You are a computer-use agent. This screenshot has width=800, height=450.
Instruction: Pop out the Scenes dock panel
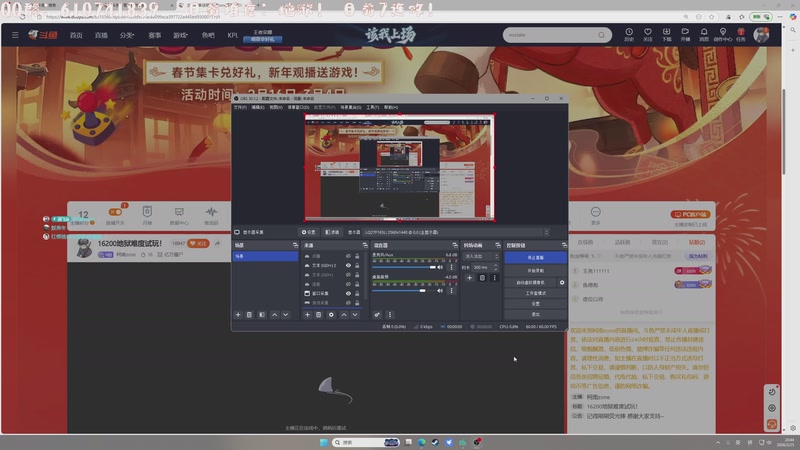295,245
